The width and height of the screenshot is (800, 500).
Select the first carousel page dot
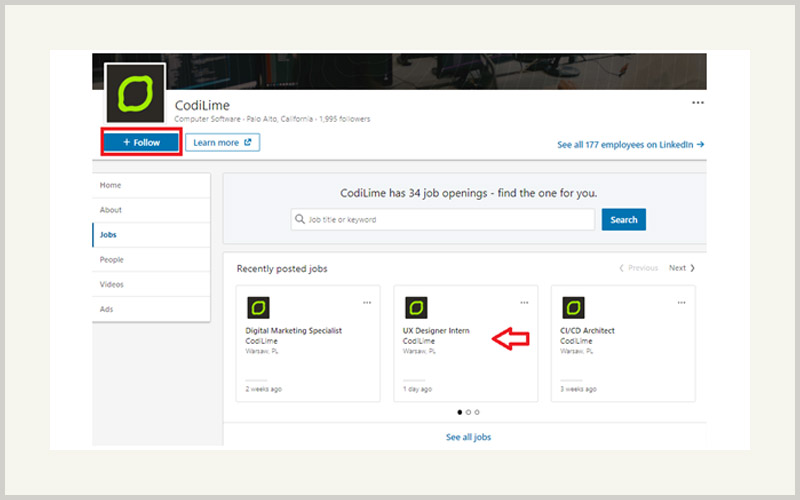(460, 412)
